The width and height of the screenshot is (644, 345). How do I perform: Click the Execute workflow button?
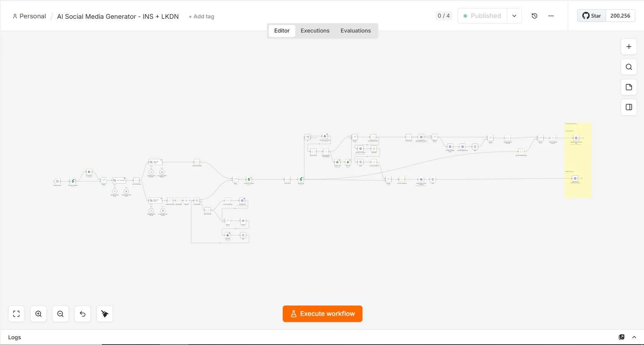[x=323, y=314]
